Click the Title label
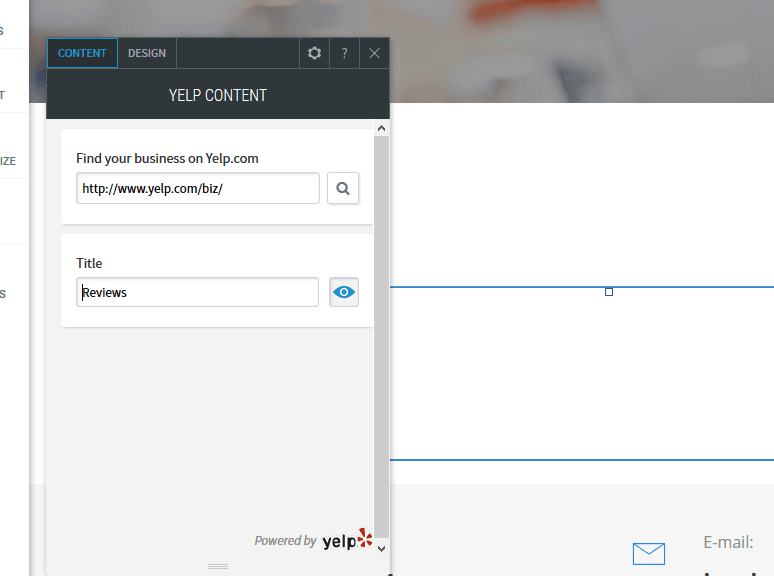Screen dimensions: 774x576 (x=89, y=263)
